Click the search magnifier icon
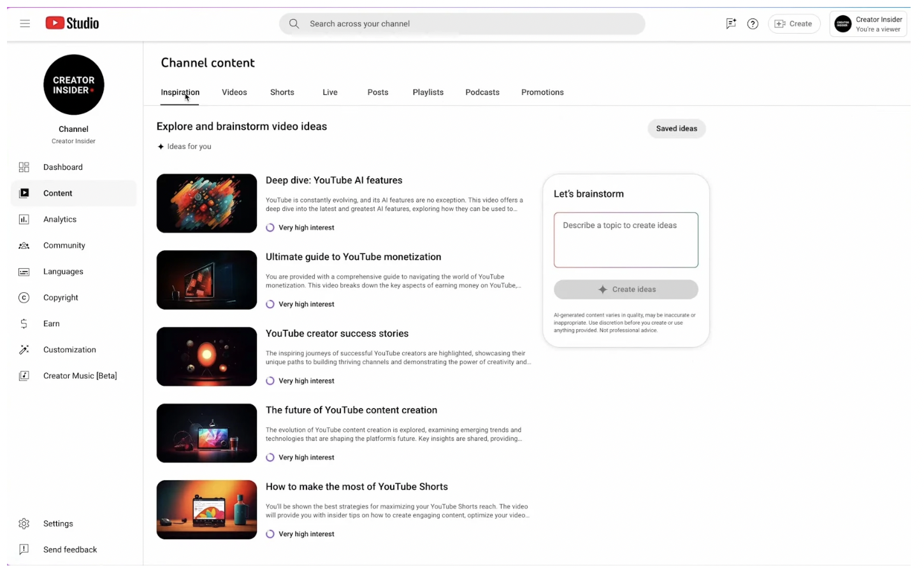The height and width of the screenshot is (568, 924). pos(294,24)
